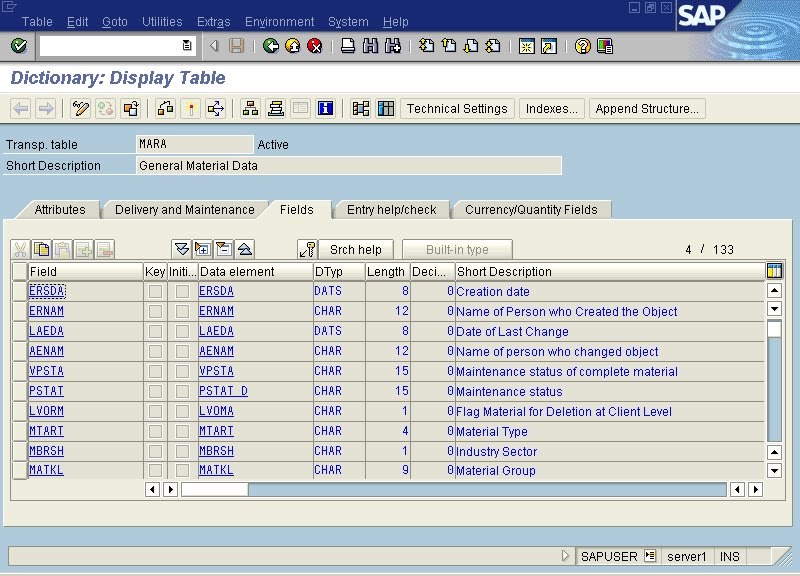Click the horizontal scrollbar thumb below table
The height and width of the screenshot is (576, 800).
point(215,490)
